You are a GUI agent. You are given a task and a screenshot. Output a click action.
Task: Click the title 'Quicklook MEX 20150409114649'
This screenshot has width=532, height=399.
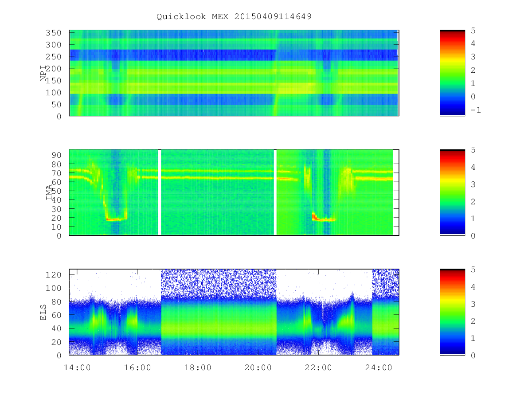pos(234,16)
